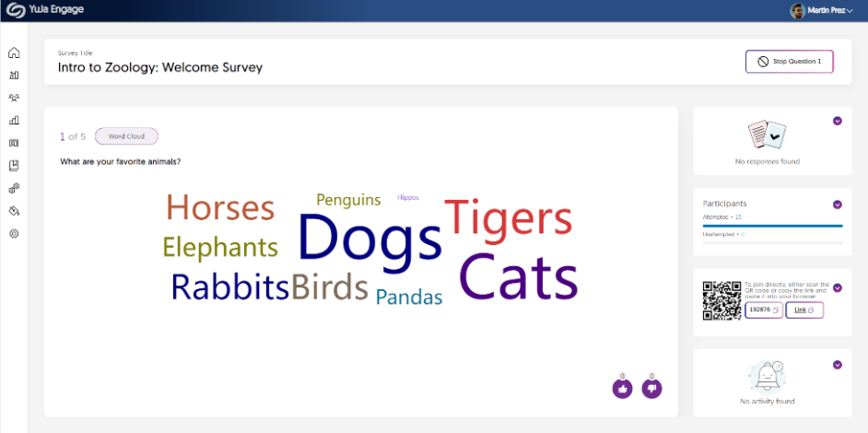Open the bar chart reports icon
868x433 pixels.
coord(14,120)
